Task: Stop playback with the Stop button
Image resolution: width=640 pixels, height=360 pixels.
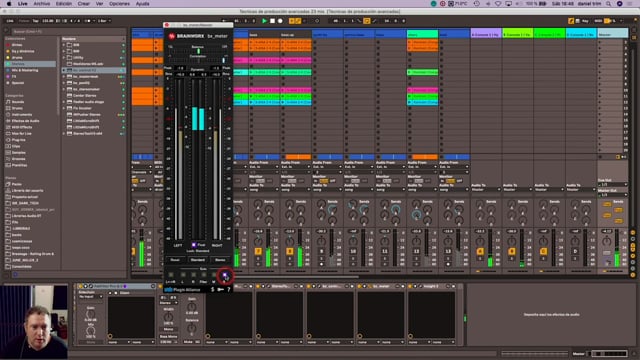Action: coord(272,21)
